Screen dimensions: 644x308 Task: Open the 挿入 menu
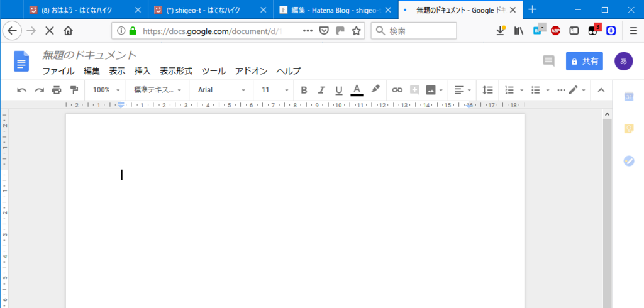click(143, 71)
